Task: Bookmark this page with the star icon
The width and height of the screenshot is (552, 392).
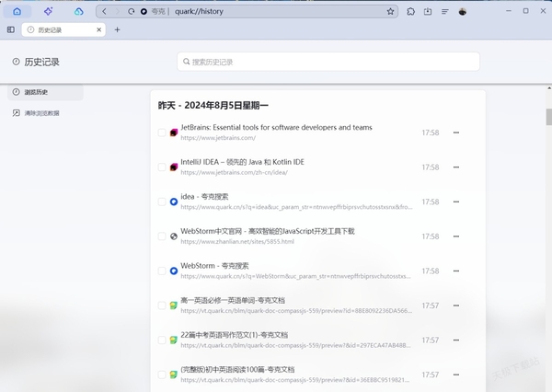Action: [390, 11]
